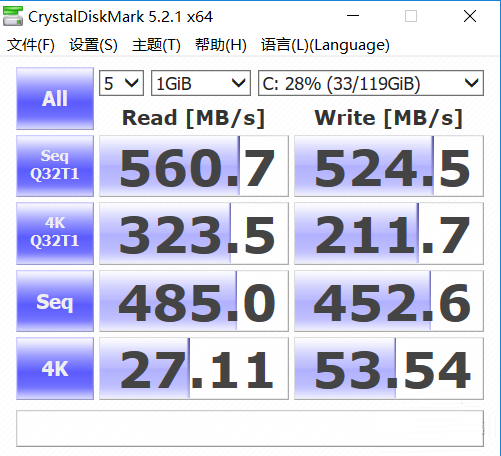Image resolution: width=501 pixels, height=456 pixels.
Task: Start the Seq Q32T1 benchmark
Action: coord(55,166)
